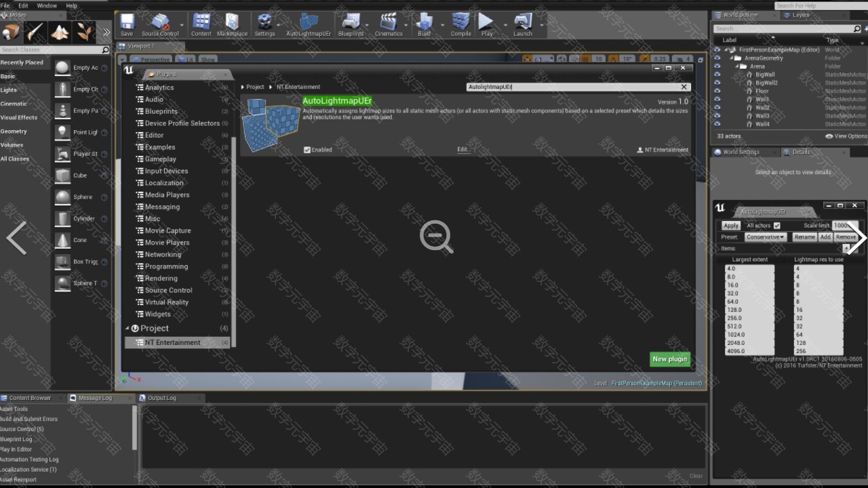This screenshot has width=868, height=488.
Task: Open the Edit menu
Action: [23, 5]
